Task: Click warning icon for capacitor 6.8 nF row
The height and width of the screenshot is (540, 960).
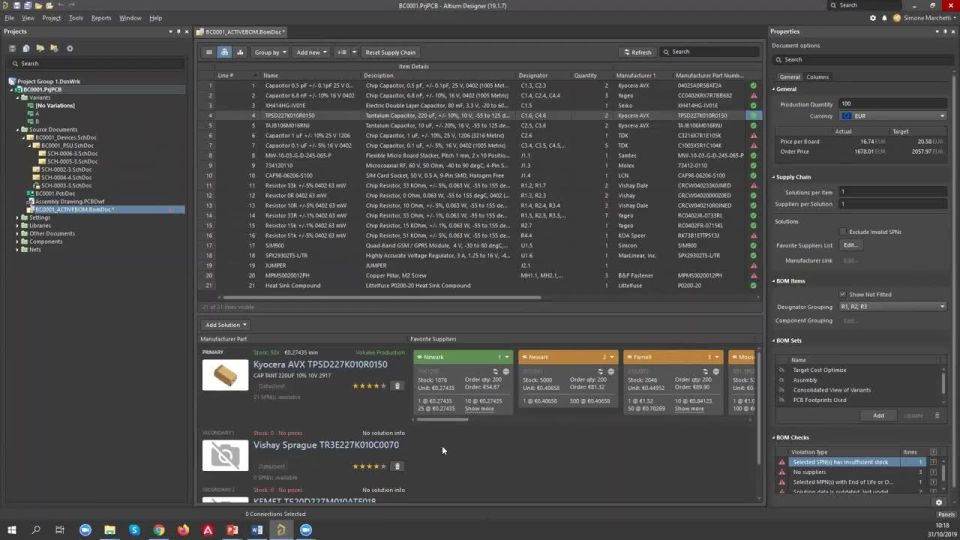Action: click(754, 96)
